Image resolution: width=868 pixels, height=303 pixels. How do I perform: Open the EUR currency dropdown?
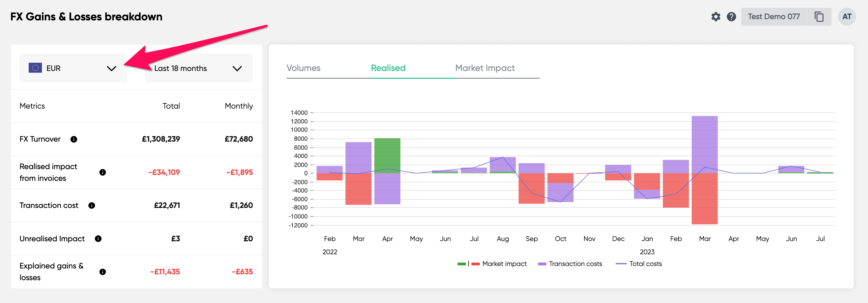tap(112, 68)
